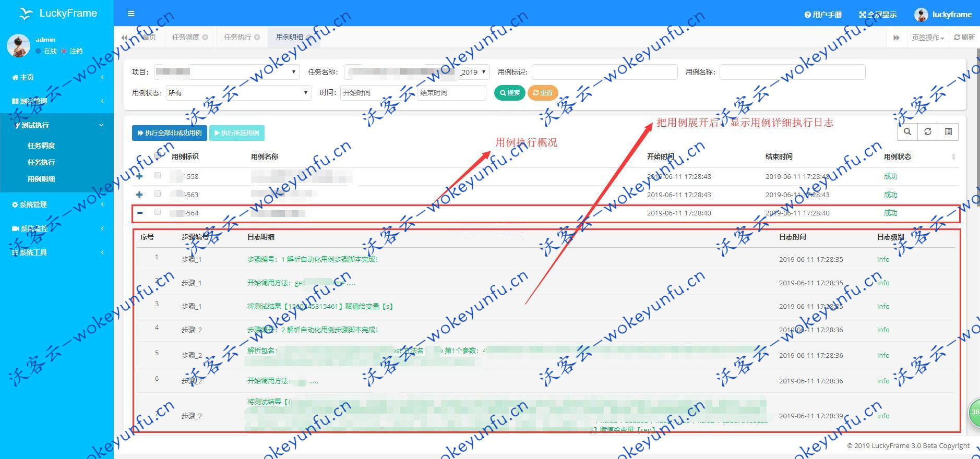
Task: Check the box for row -558
Action: click(x=158, y=176)
